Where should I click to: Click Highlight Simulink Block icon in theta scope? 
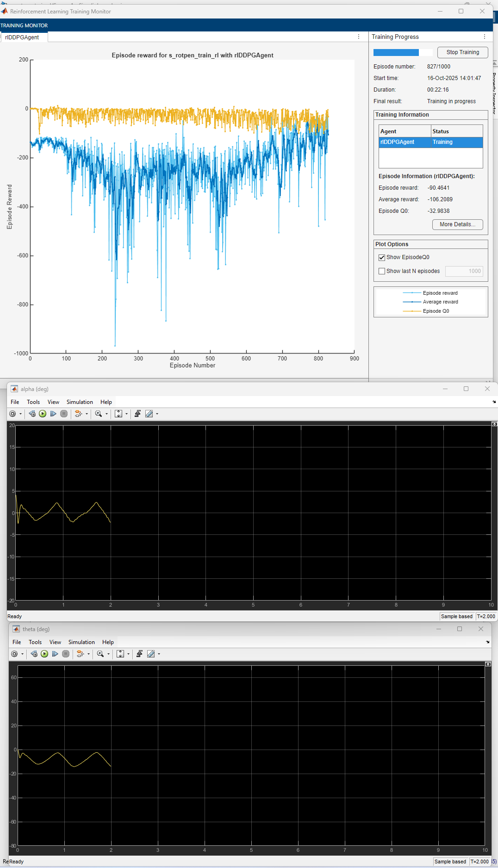click(80, 654)
